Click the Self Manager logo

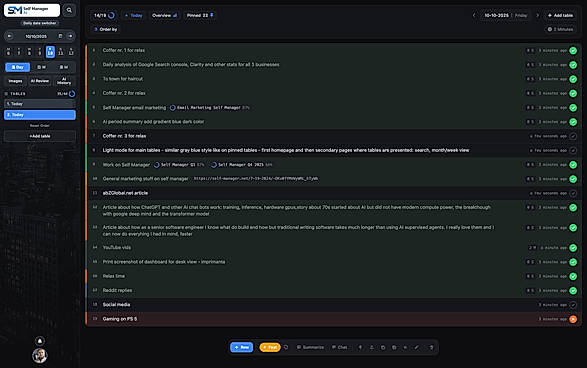tap(32, 10)
